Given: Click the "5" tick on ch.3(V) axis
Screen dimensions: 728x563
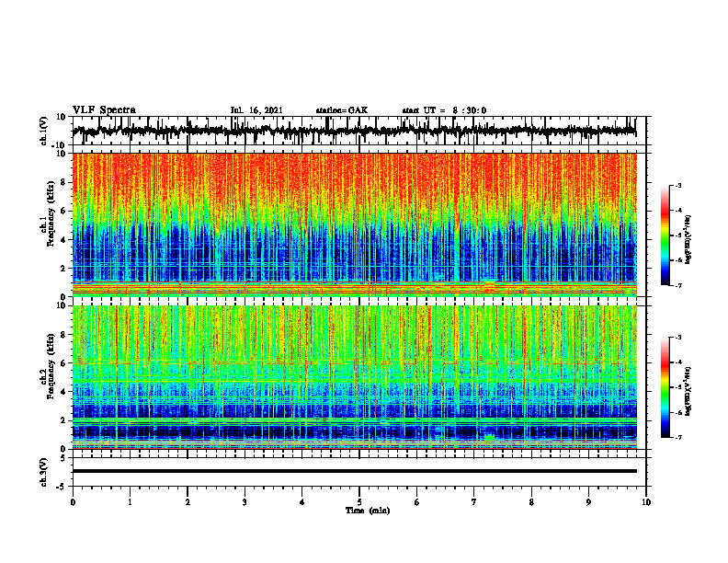Looking at the screenshot, I should click(64, 458).
